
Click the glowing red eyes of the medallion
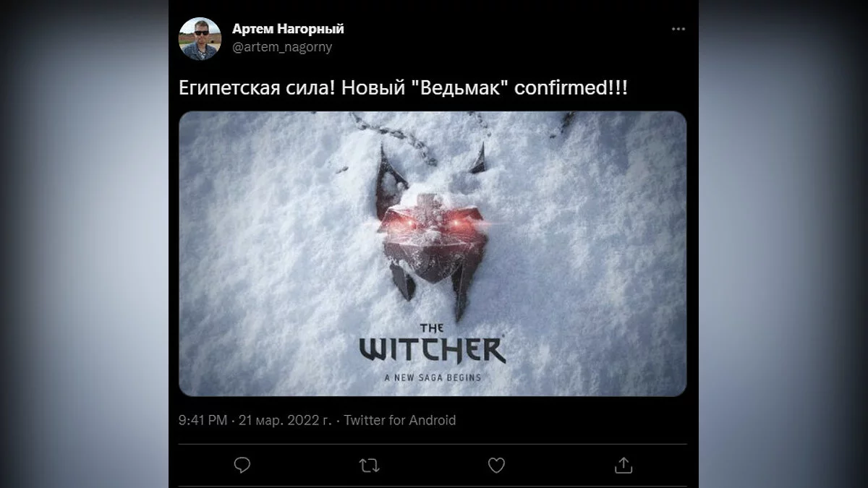tap(430, 225)
